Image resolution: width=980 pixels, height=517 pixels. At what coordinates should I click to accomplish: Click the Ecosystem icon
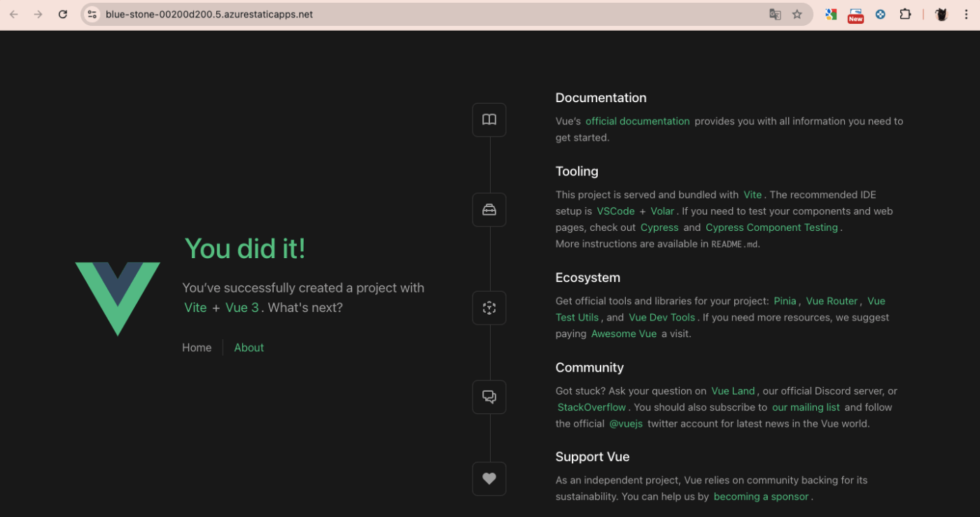[x=489, y=308]
